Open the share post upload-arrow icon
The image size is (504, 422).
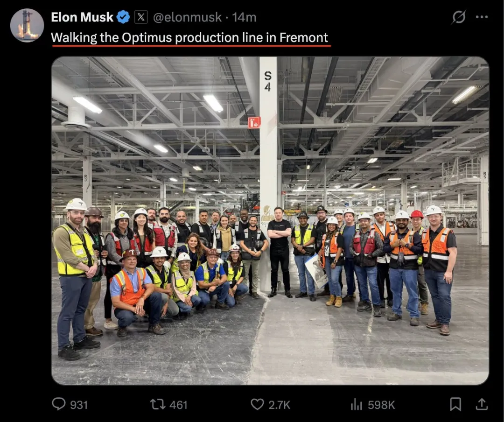tap(482, 404)
